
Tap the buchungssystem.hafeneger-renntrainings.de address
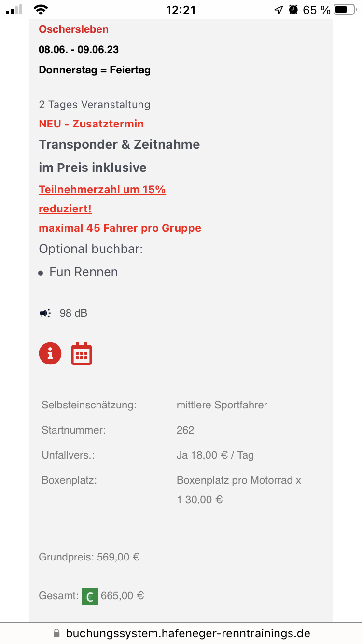188,633
